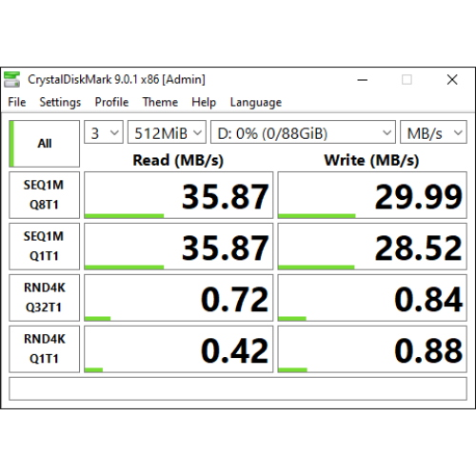This screenshot has height=476, width=476.
Task: Click the RND4K Q32T1 write value 0.84
Action: [x=372, y=298]
